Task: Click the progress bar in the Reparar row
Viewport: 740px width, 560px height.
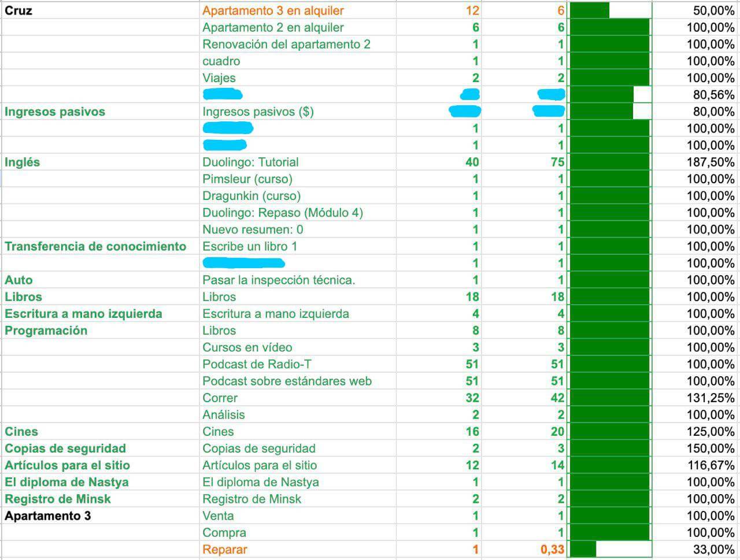Action: click(x=610, y=550)
